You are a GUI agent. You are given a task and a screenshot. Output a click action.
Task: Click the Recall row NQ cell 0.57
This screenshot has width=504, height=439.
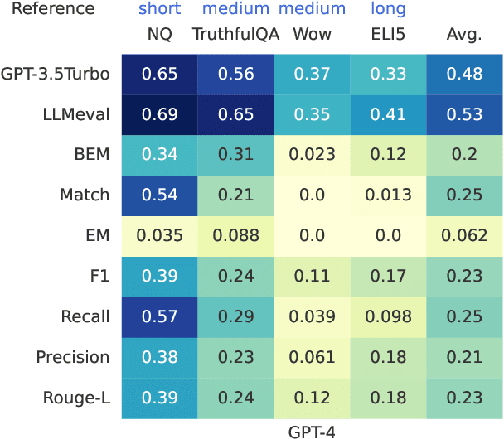[x=161, y=317]
